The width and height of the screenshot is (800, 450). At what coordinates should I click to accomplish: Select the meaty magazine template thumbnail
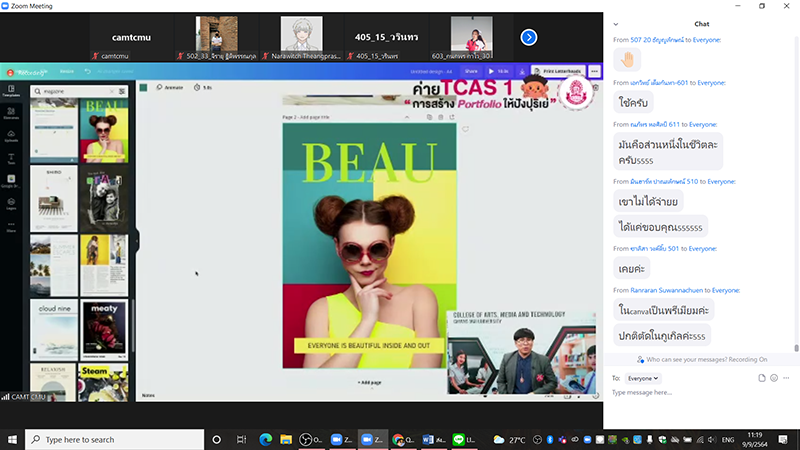(104, 330)
